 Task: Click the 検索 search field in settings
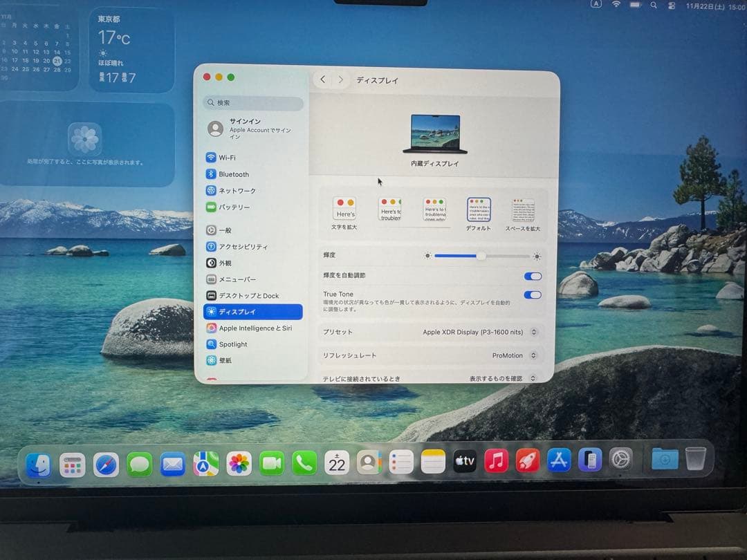tap(252, 102)
